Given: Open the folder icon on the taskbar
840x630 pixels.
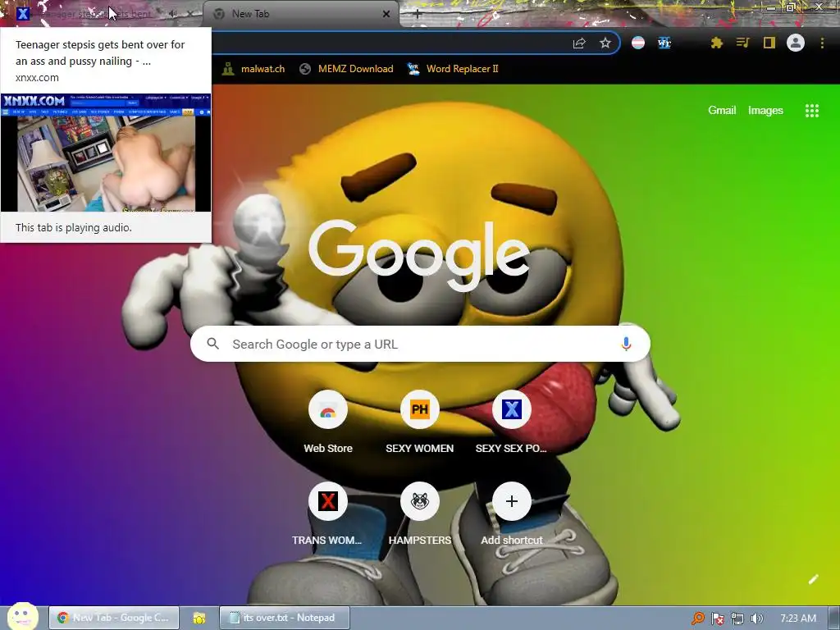Looking at the screenshot, I should (199, 619).
